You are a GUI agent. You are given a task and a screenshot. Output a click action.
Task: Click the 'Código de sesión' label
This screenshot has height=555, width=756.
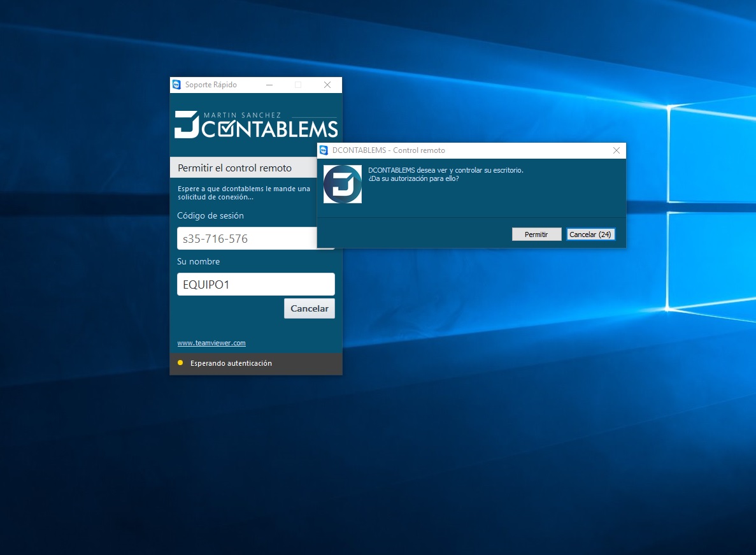click(x=210, y=215)
